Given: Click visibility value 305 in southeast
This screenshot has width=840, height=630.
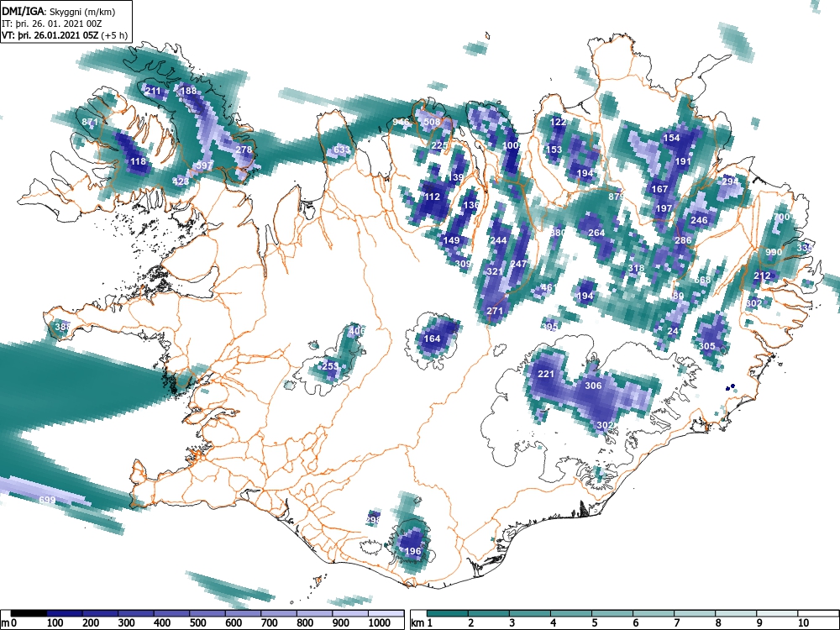Looking at the screenshot, I should (x=706, y=347).
